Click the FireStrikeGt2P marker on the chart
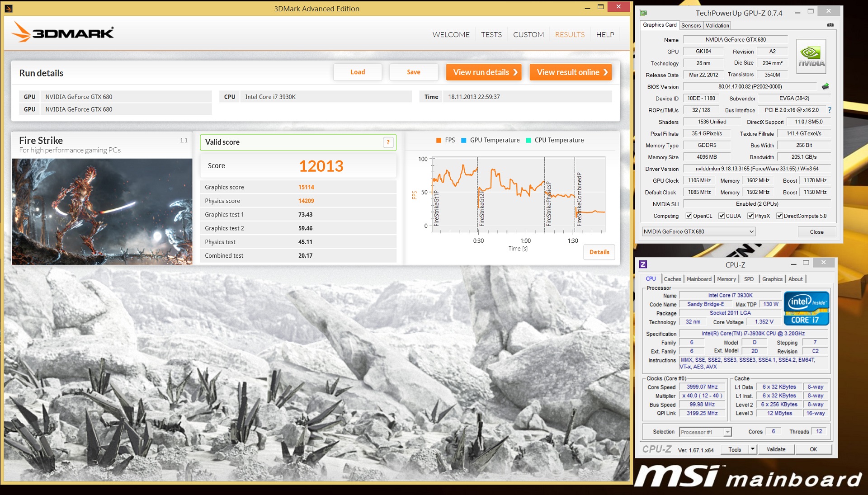Viewport: 868px width, 495px height. point(481,208)
